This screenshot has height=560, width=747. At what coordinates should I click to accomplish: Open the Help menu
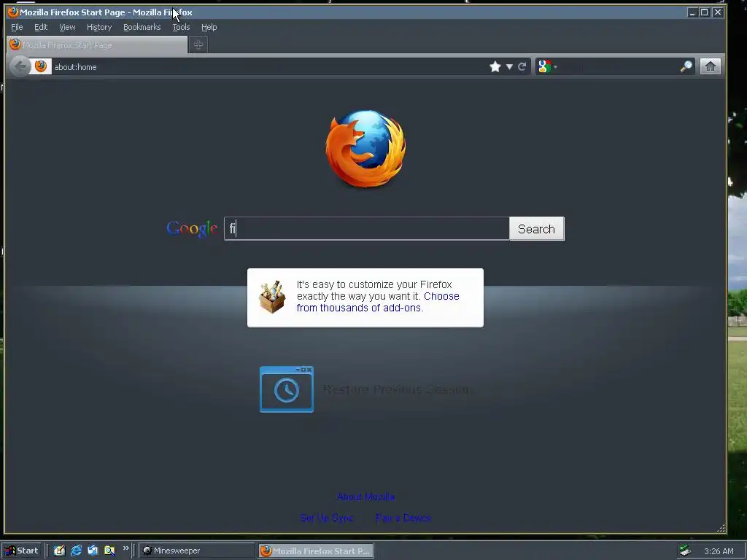pyautogui.click(x=209, y=27)
